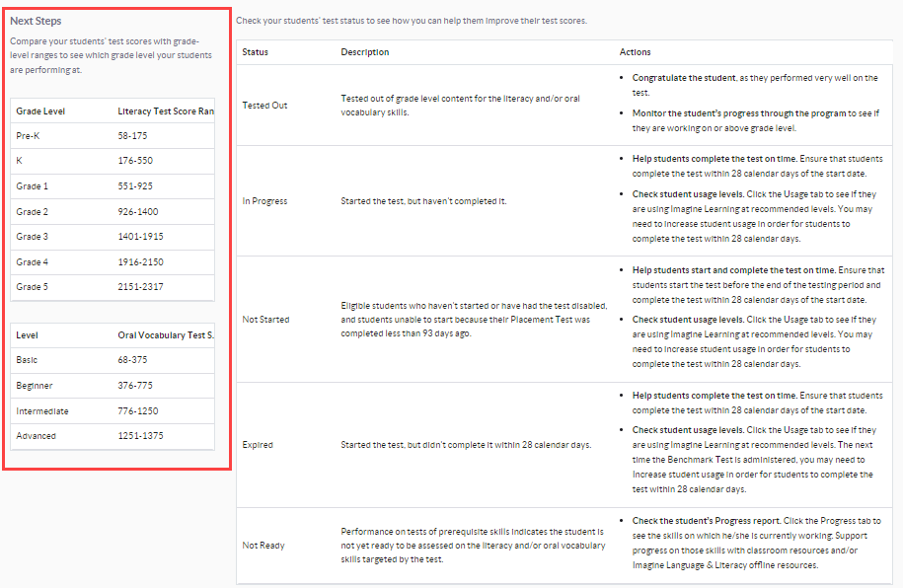
Task: Select the Grade Level column header
Action: pos(40,111)
